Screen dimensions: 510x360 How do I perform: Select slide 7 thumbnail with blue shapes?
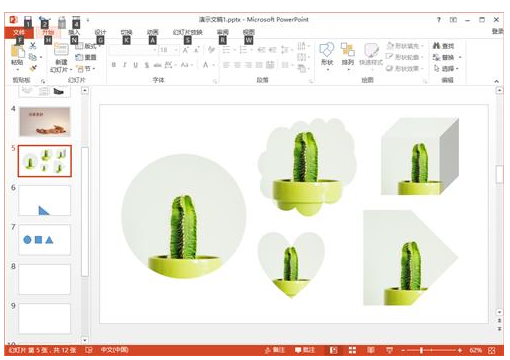(45, 240)
